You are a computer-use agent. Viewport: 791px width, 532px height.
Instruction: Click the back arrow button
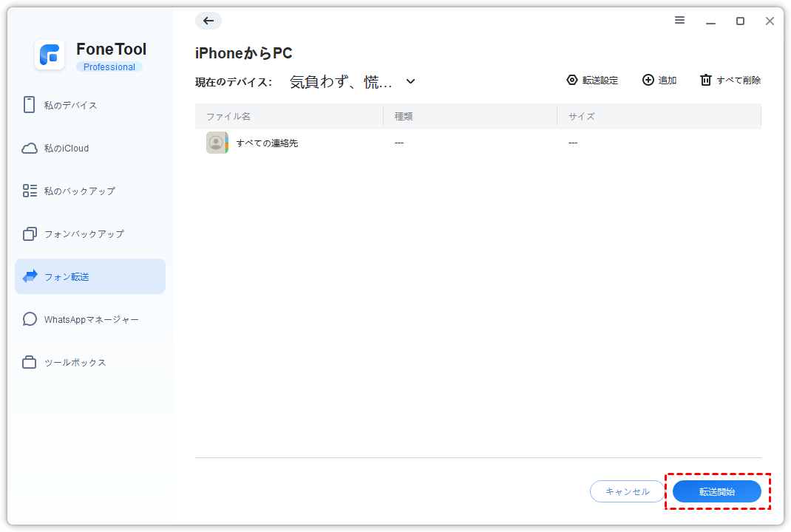208,21
